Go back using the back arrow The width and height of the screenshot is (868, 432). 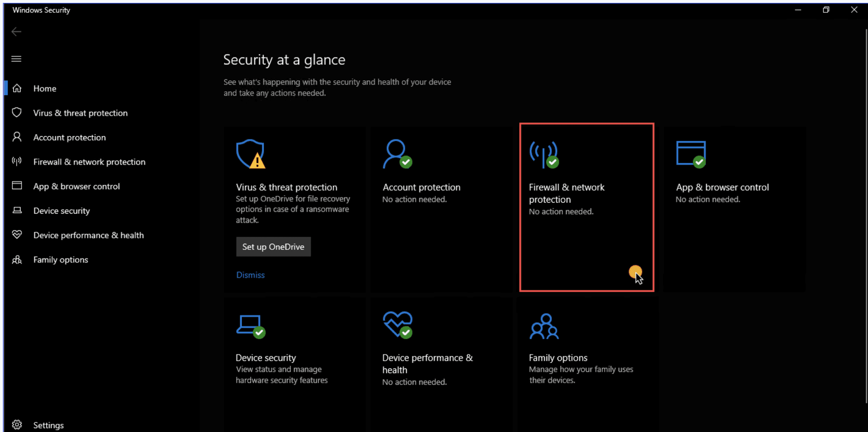[x=16, y=32]
